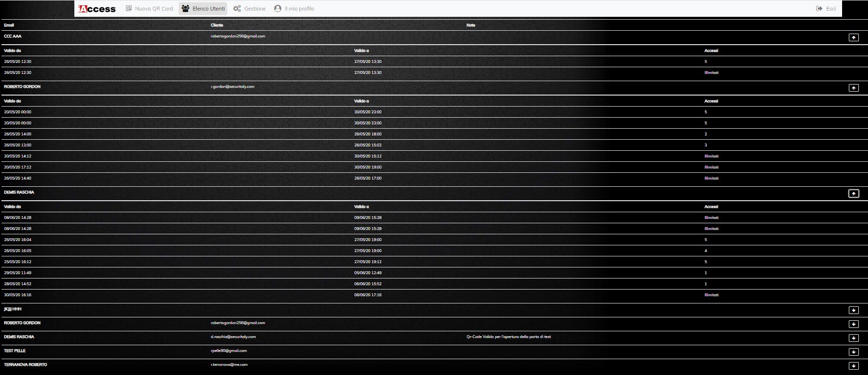Collapse the CCC AAA user row

coord(854,37)
